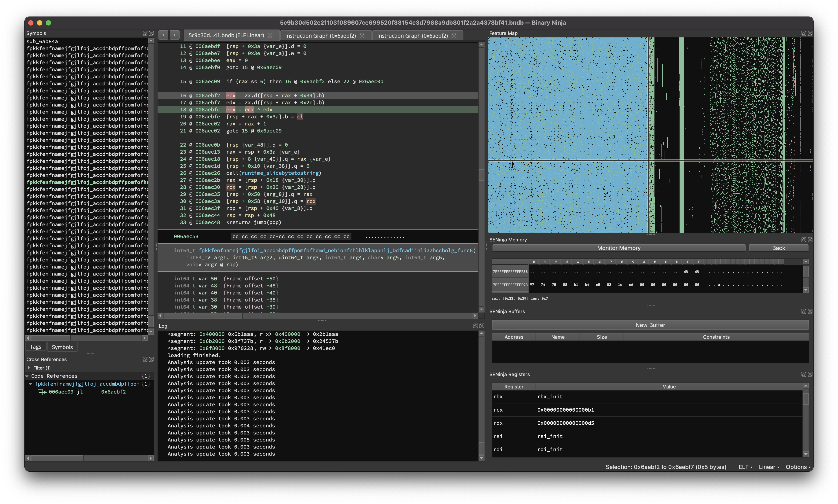Pop out the Log panel
The height and width of the screenshot is (504, 838).
475,326
